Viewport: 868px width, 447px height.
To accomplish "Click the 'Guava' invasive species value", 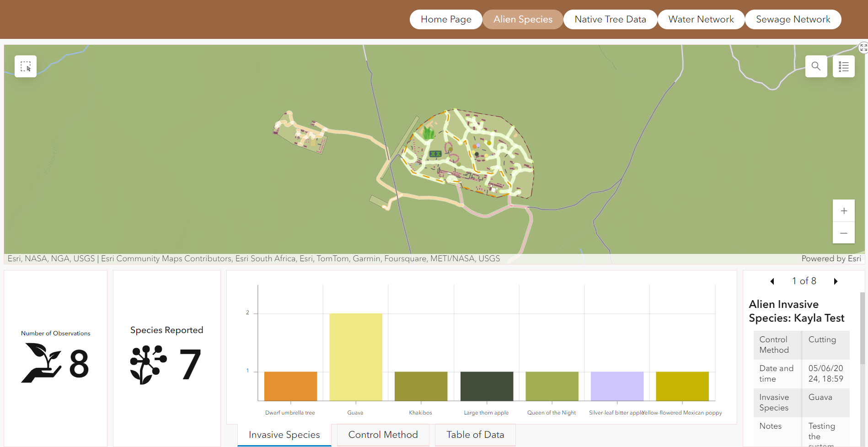I will point(820,397).
